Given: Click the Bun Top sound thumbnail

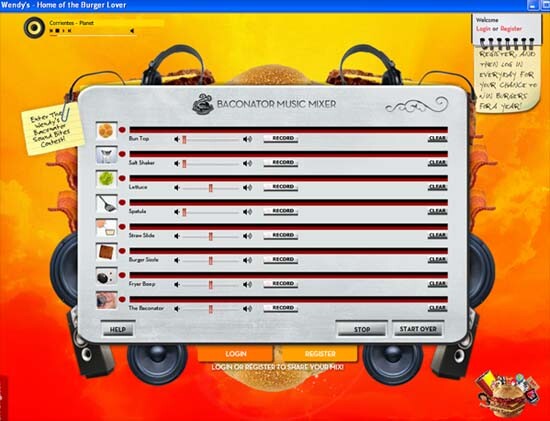Looking at the screenshot, I should (106, 131).
